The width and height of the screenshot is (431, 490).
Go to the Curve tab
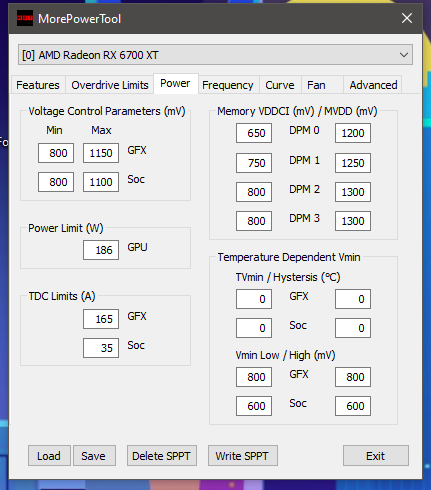280,85
